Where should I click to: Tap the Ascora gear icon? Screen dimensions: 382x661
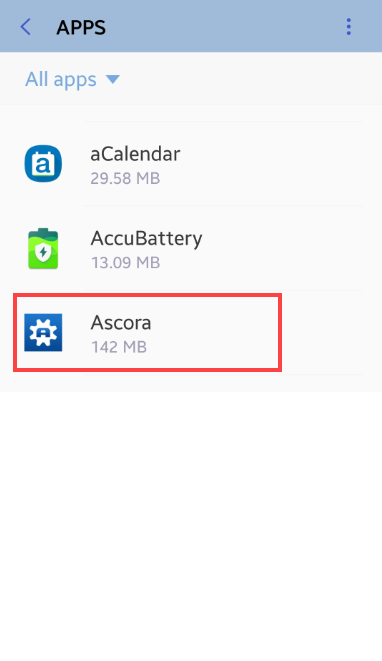pyautogui.click(x=43, y=332)
